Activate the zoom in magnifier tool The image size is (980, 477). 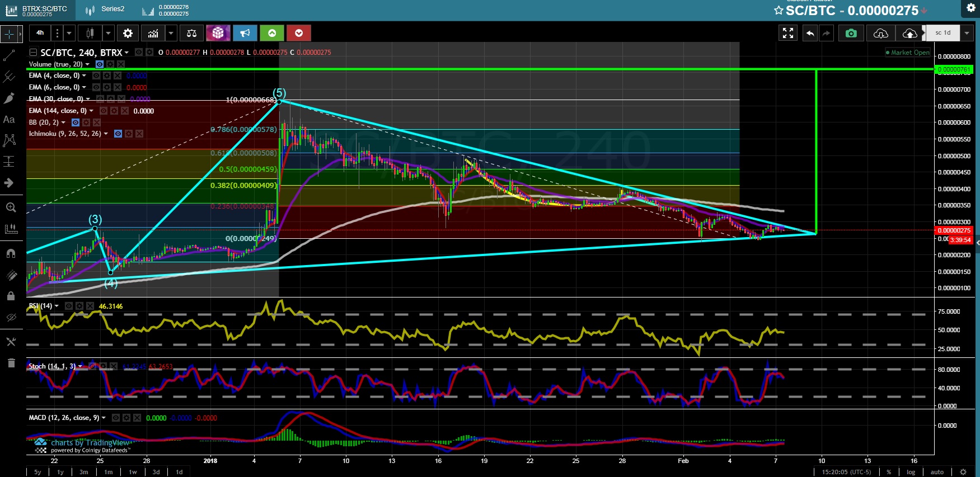pos(11,207)
